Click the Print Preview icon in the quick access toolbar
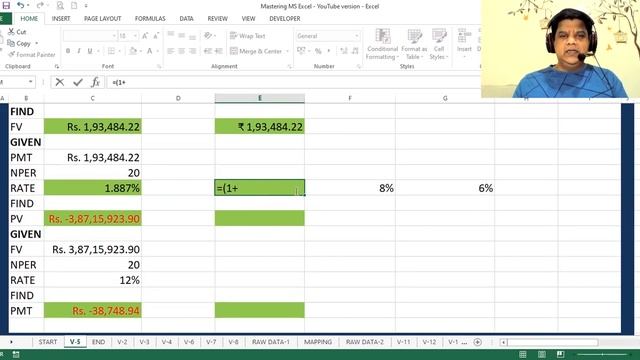Screen dimensions: 640x360 60,5
